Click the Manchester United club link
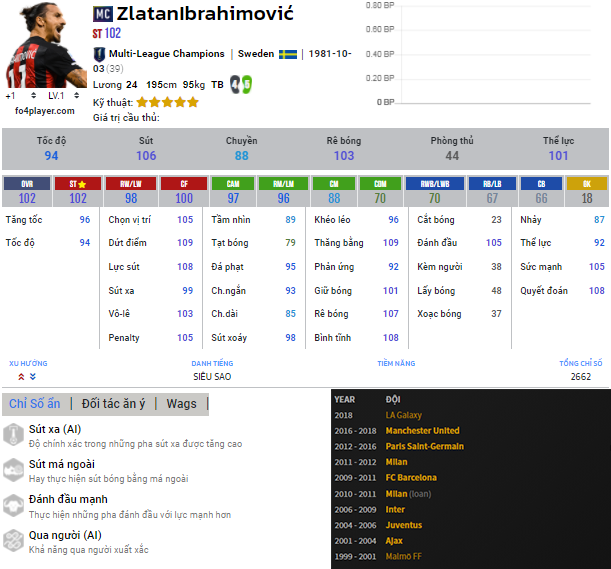This screenshot has width=611, height=569. (x=424, y=430)
